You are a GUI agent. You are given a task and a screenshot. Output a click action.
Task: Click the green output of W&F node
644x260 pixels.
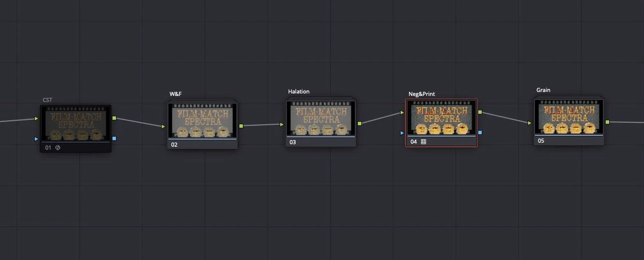[x=241, y=126]
